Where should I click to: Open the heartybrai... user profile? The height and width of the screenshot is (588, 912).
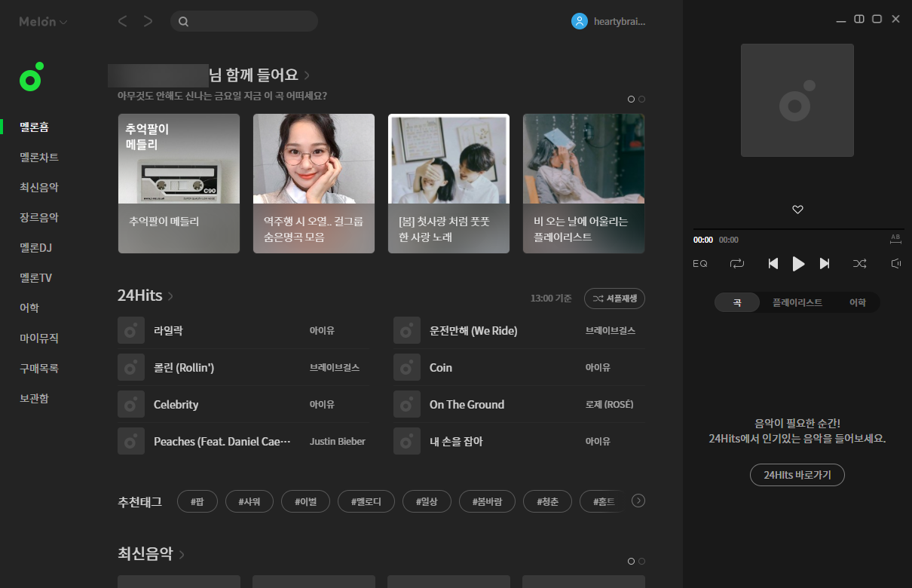[x=618, y=22]
